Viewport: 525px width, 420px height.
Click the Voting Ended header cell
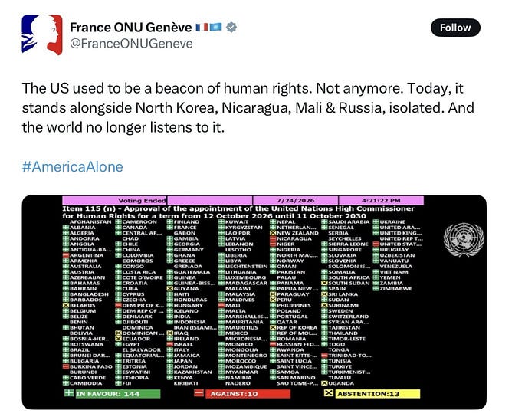114,200
